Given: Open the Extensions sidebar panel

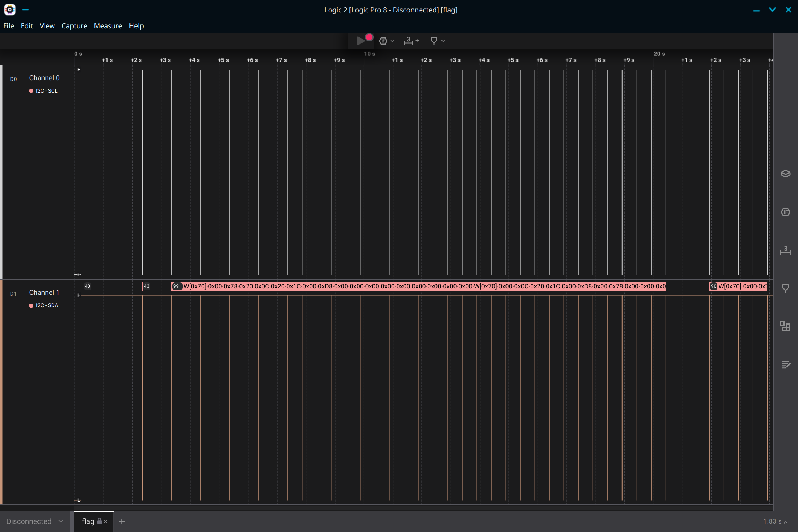Looking at the screenshot, I should 785,326.
